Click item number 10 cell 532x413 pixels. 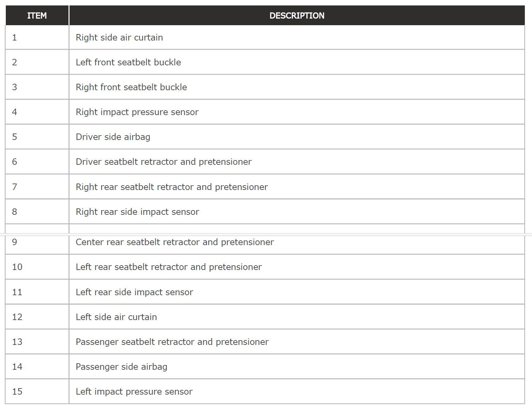tap(37, 267)
